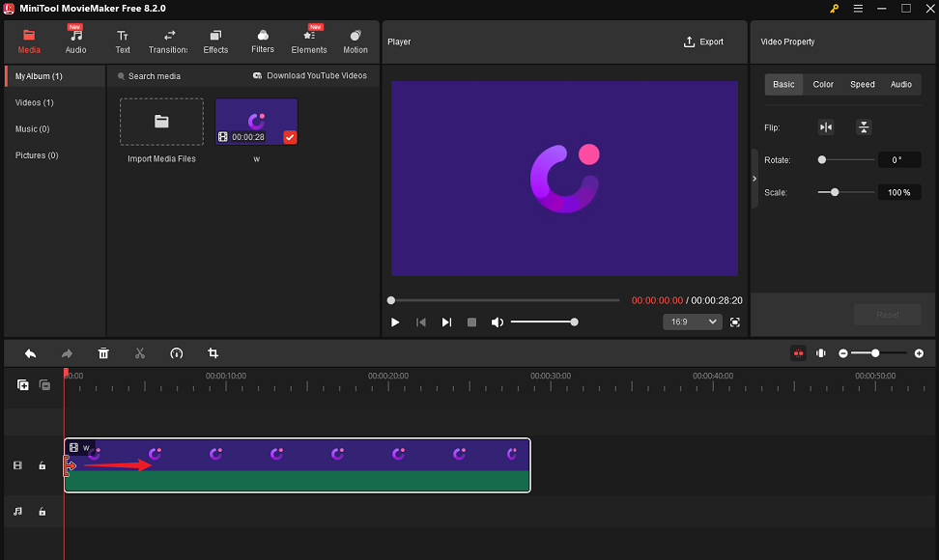
Task: Click the Reset button
Action: (888, 315)
